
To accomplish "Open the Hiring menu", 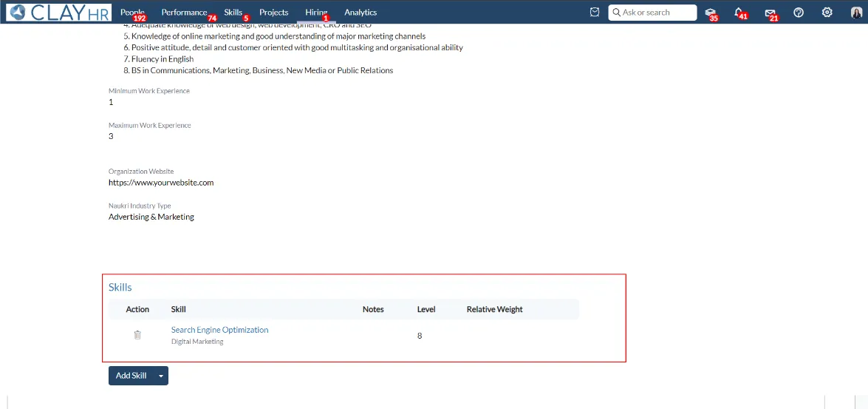I will click(x=316, y=12).
